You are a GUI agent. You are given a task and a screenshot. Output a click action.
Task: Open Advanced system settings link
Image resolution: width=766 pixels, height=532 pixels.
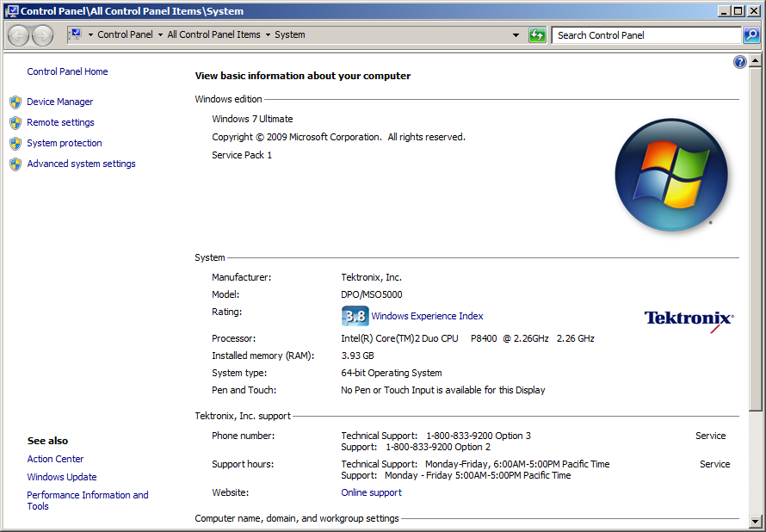pos(81,164)
